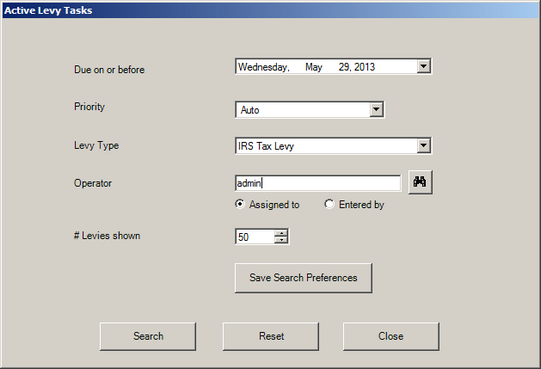Screen dimensions: 541x369
Task: Click the Levy Type label
Action: pyautogui.click(x=96, y=145)
